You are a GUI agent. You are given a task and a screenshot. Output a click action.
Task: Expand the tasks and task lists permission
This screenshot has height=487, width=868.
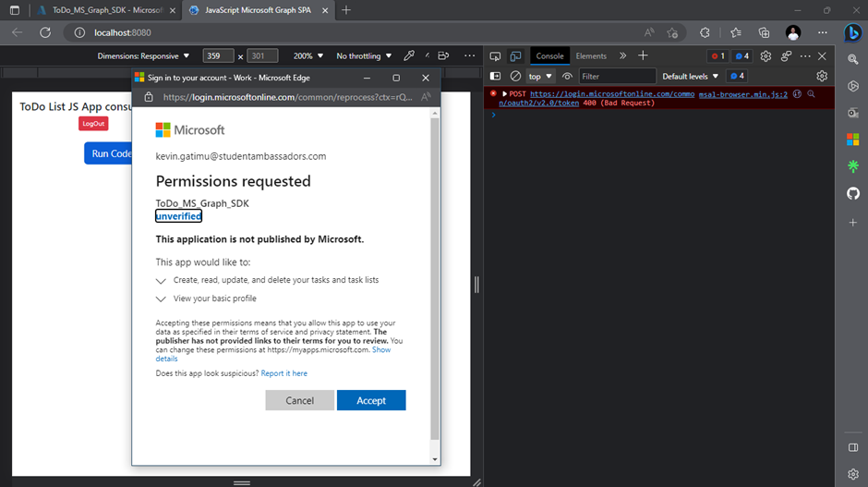coord(161,281)
